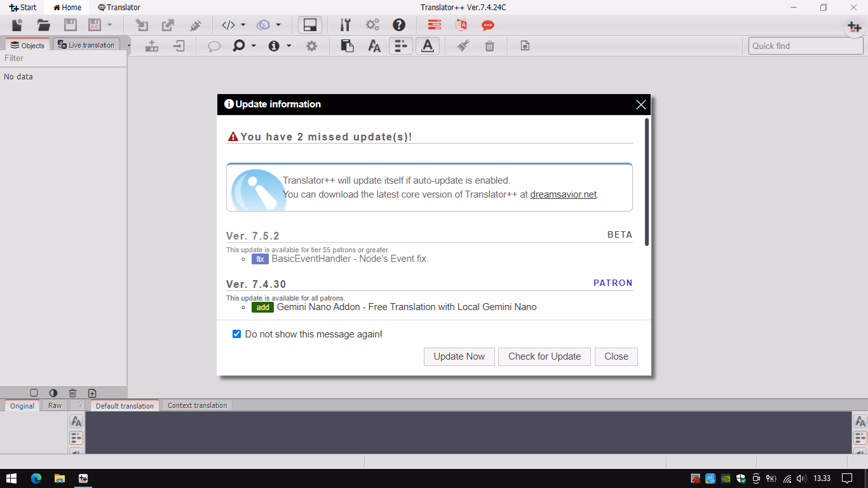Open project with the folder icon
Screen dimensions: 868x488
(x=44, y=25)
